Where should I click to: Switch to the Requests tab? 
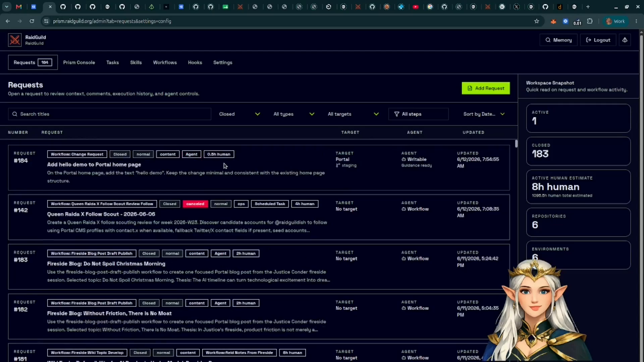pos(33,62)
